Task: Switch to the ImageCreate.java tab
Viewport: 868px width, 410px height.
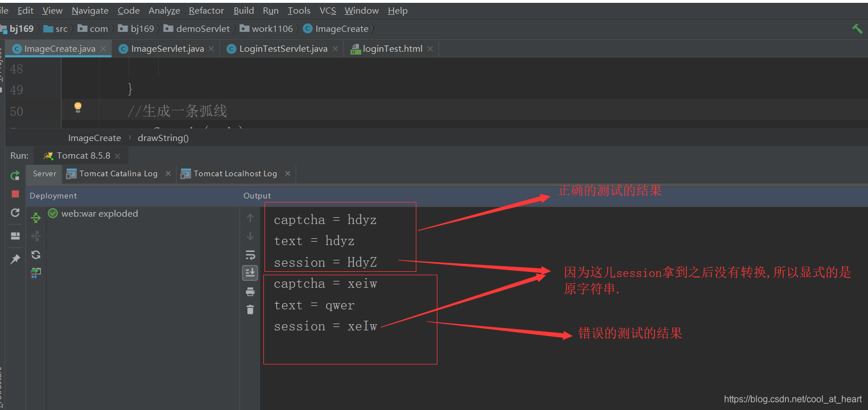Action: click(59, 49)
